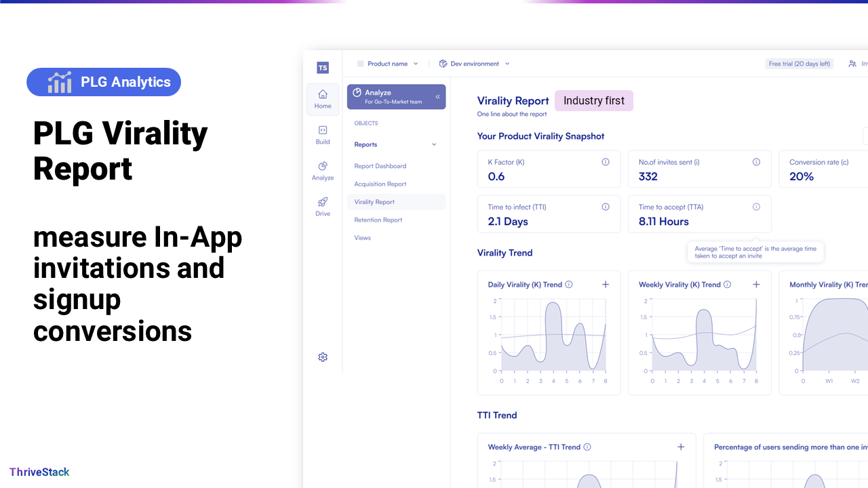Click the Monthly Virality (K) Trend title

[x=829, y=285]
